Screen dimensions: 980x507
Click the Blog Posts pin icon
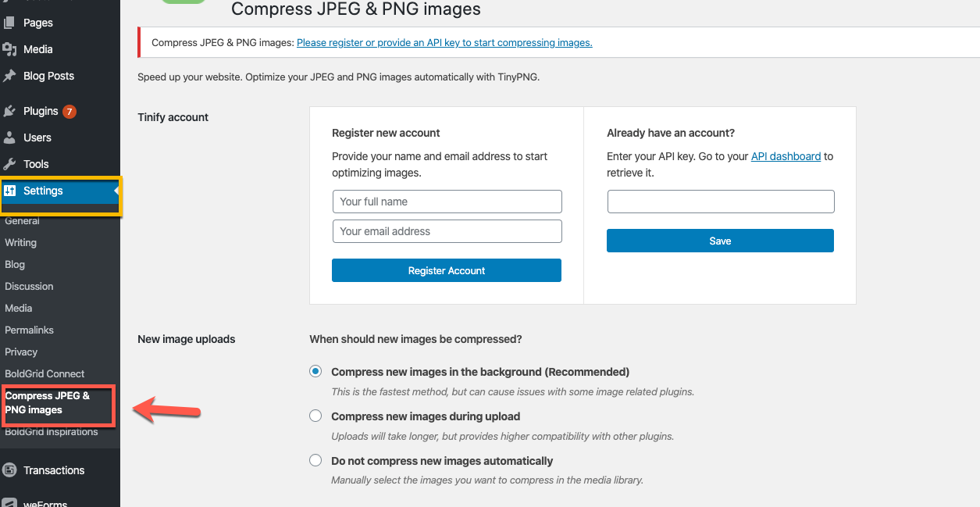9,76
